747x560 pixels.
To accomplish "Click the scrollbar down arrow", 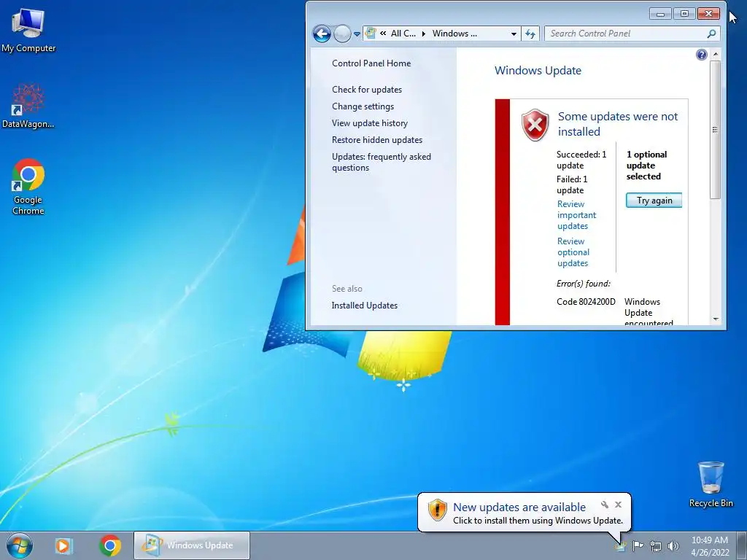I will 715,319.
